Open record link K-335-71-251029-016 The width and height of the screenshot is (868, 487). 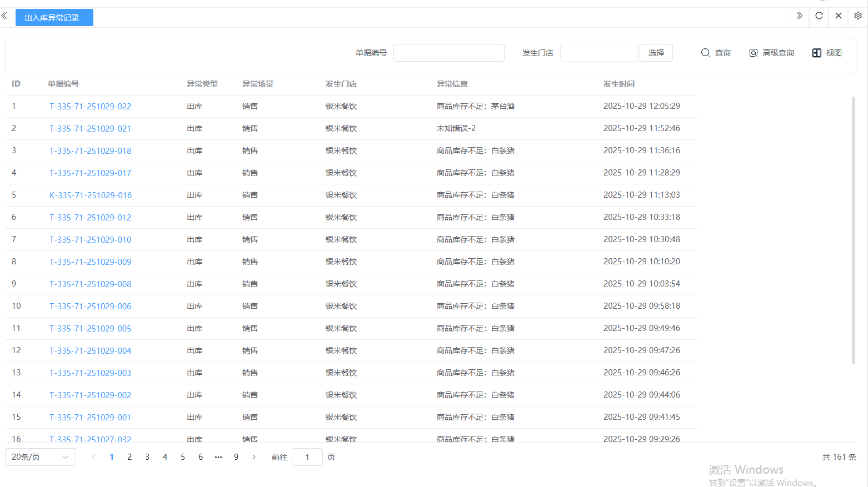tap(90, 195)
